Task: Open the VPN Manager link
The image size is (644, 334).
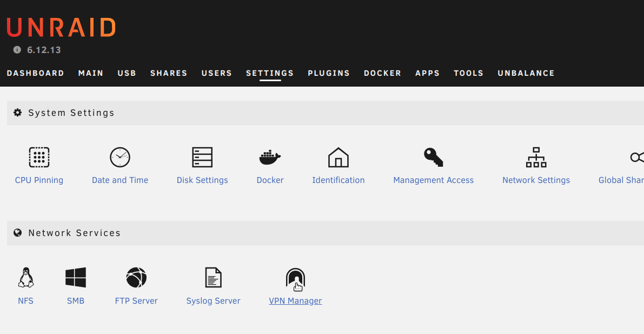Action: [x=295, y=301]
